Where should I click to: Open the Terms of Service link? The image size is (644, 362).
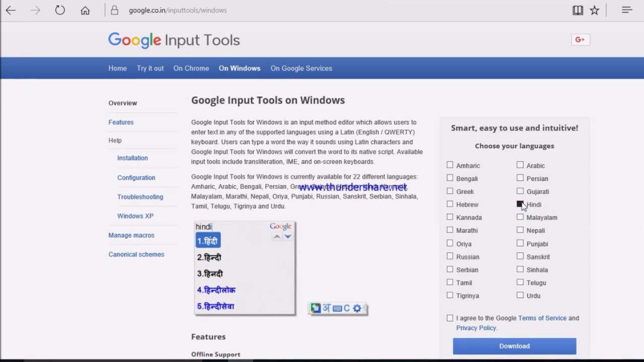point(542,318)
